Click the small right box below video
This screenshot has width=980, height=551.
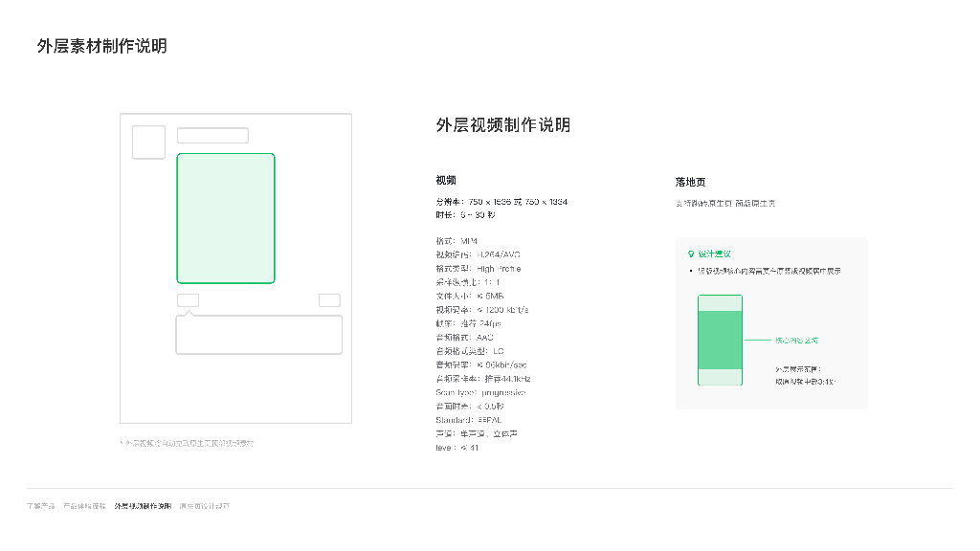329,300
